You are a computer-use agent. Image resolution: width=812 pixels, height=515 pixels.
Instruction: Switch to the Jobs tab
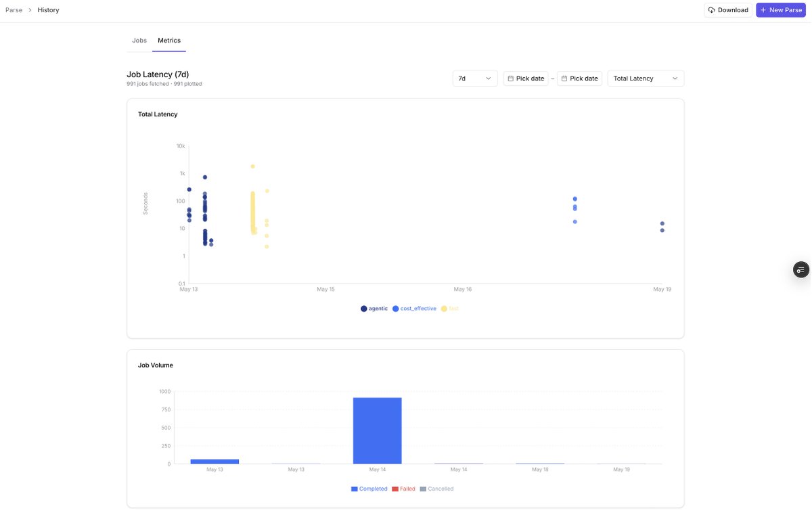139,41
